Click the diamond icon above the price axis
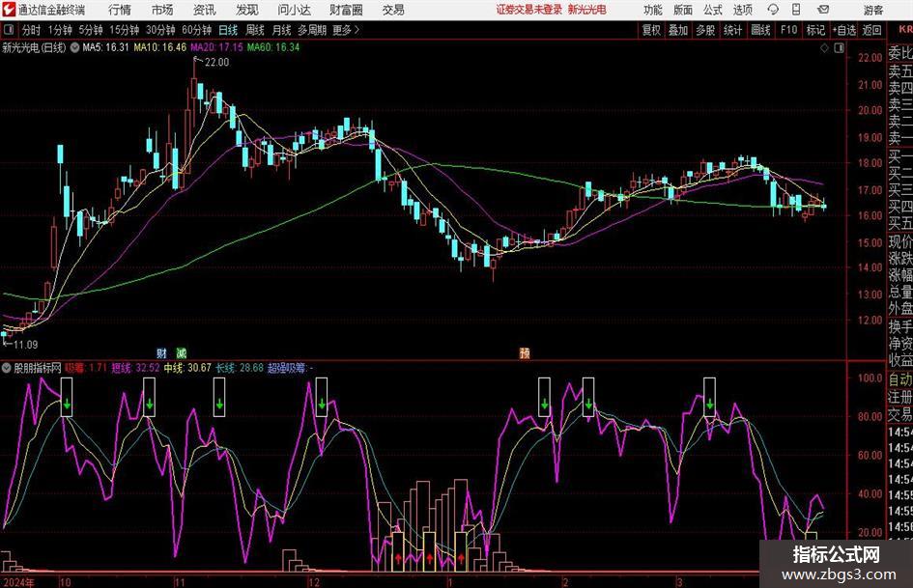Viewport: 913px width, 588px height. (x=824, y=48)
